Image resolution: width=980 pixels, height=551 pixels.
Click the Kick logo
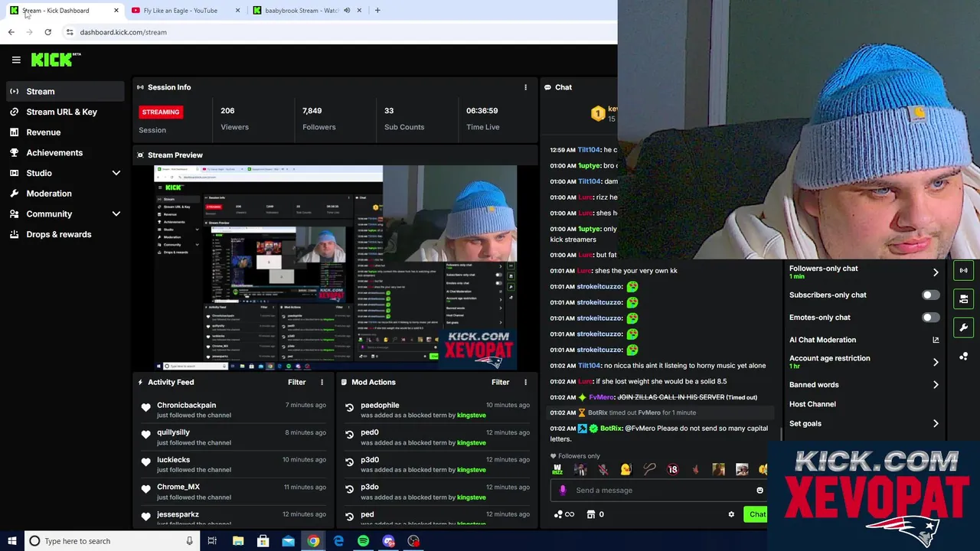pos(55,60)
